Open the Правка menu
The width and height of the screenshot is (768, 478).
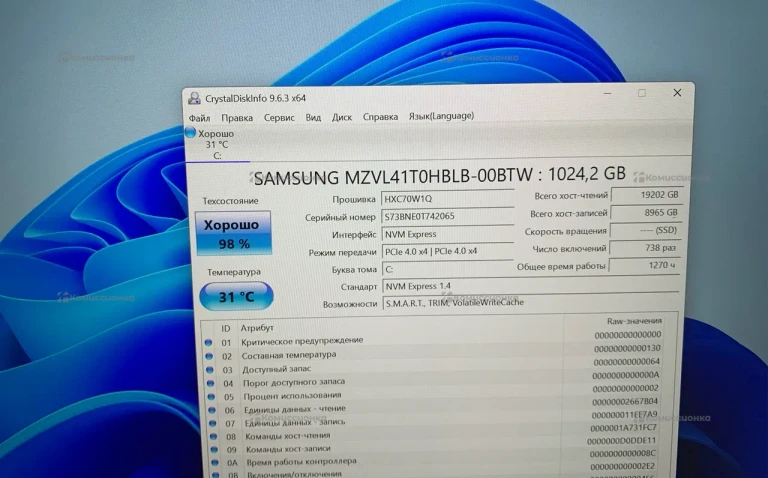(x=237, y=118)
